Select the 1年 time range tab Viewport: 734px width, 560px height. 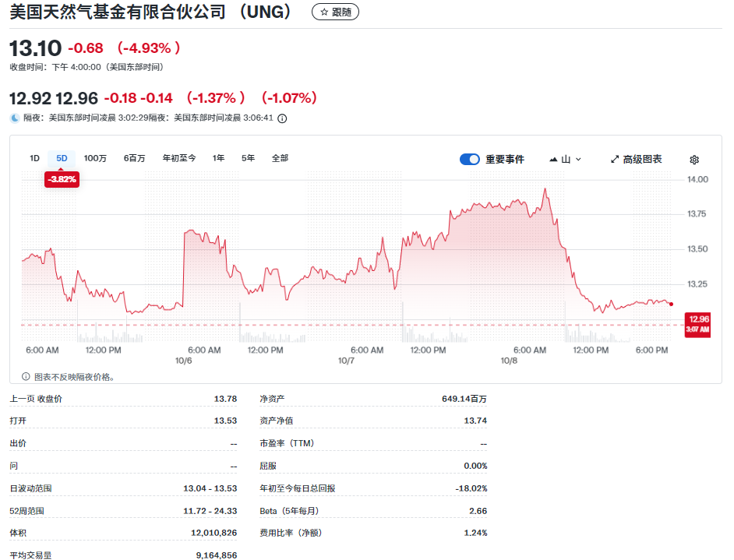coord(219,158)
